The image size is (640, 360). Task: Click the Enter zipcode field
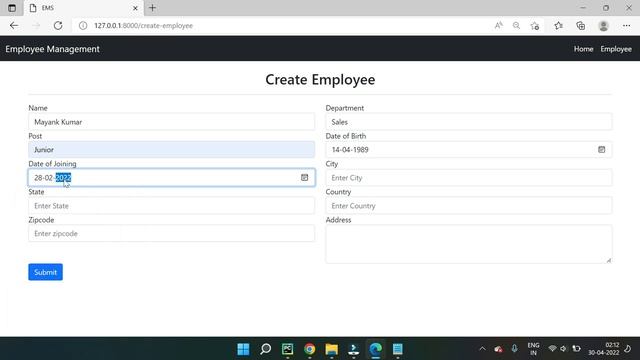tap(171, 233)
